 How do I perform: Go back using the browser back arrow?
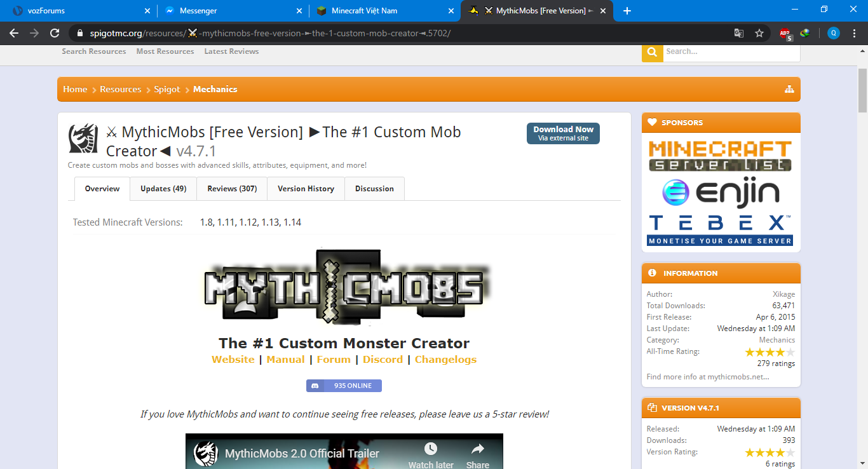14,33
